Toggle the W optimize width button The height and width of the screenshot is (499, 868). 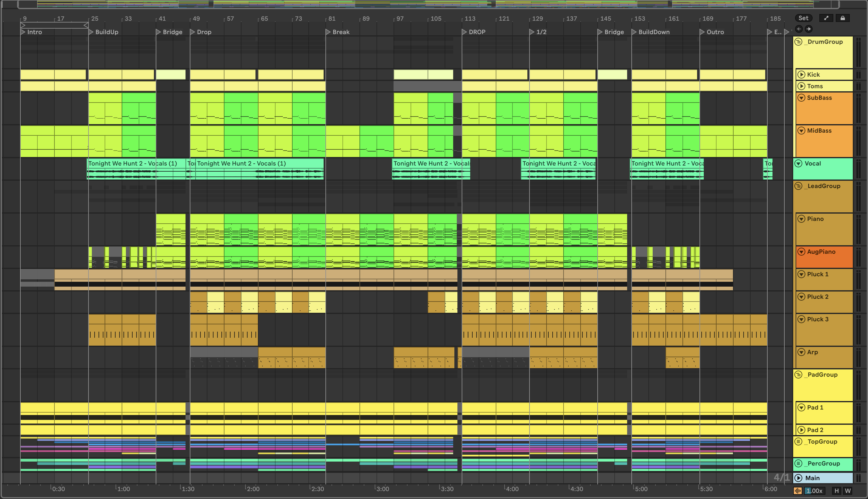pos(848,491)
